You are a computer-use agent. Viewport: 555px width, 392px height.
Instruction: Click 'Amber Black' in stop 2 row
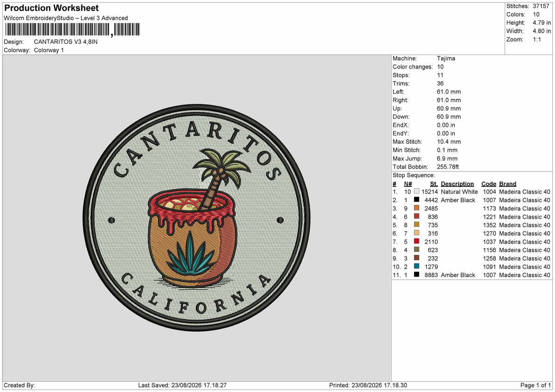click(458, 200)
